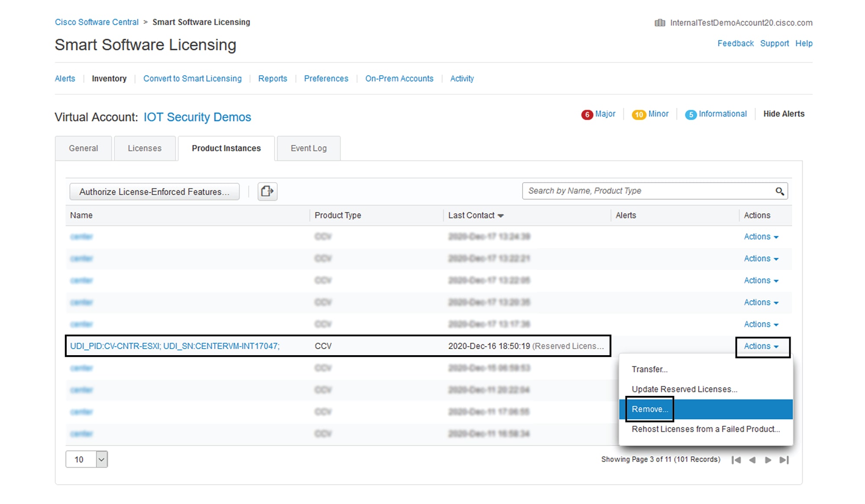Select Remove... from actions menu
Viewport: 865px width, 504px height.
pyautogui.click(x=706, y=409)
